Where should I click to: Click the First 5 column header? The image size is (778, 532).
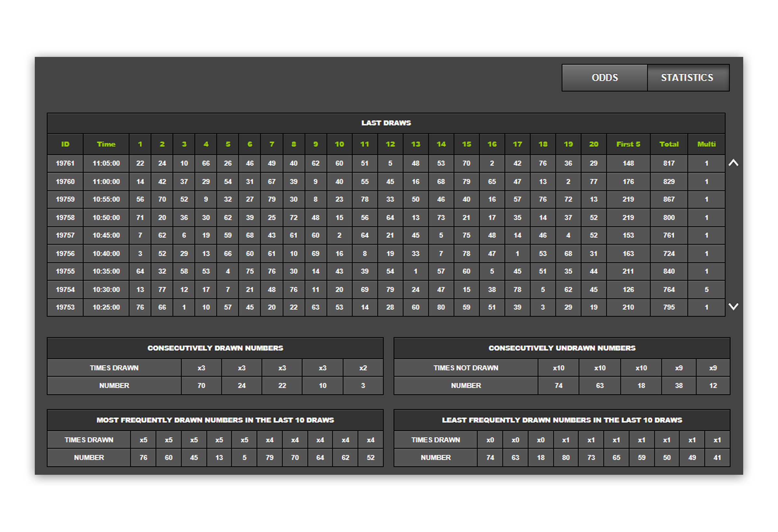point(628,144)
